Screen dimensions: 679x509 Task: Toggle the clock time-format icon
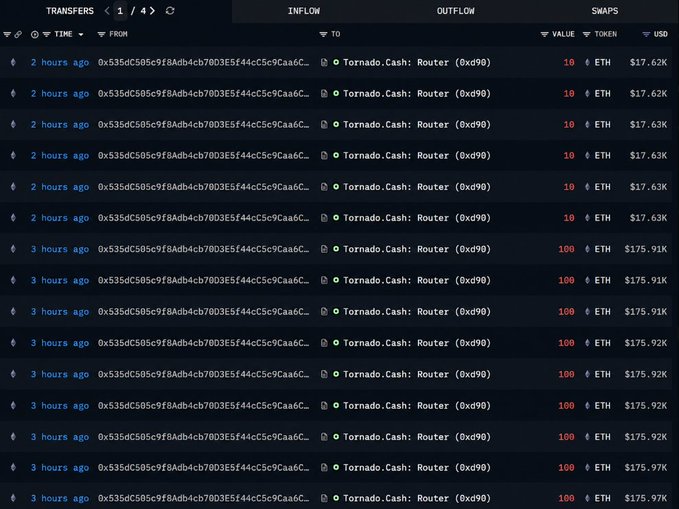coord(35,34)
